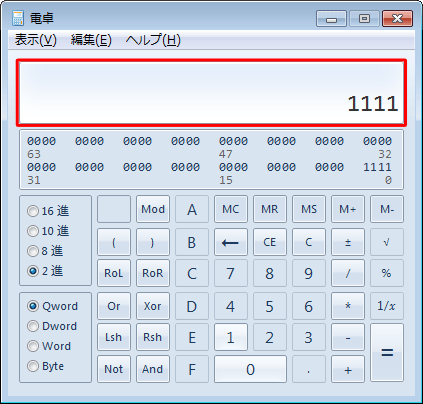Toggle sign with the ± button
The width and height of the screenshot is (423, 404).
coord(348,242)
